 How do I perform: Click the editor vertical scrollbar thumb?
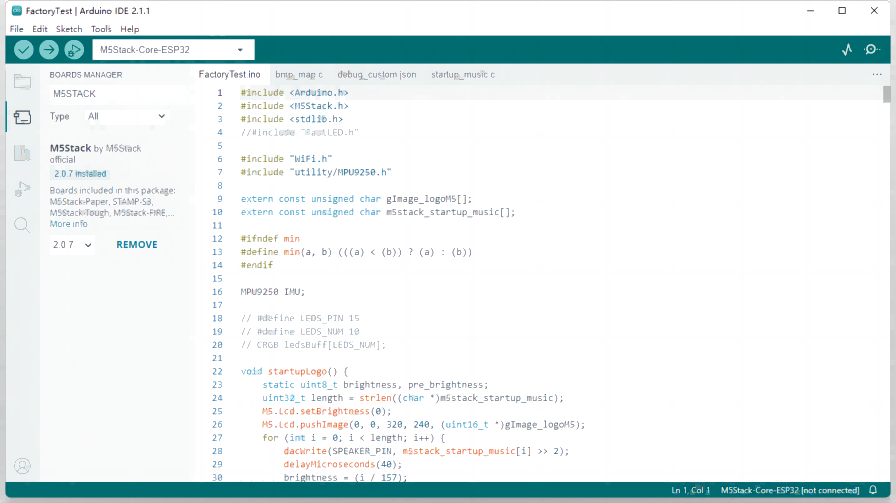pyautogui.click(x=886, y=94)
